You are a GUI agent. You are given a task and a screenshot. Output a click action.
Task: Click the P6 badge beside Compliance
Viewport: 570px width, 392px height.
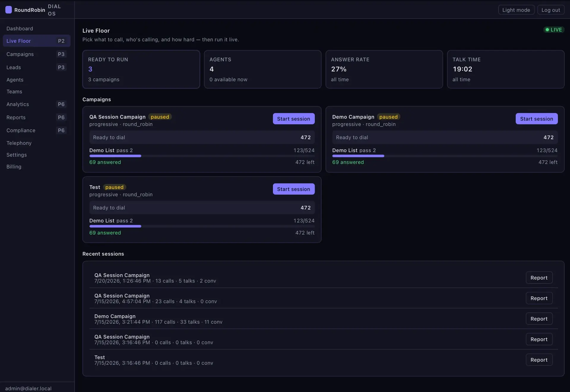(x=61, y=130)
